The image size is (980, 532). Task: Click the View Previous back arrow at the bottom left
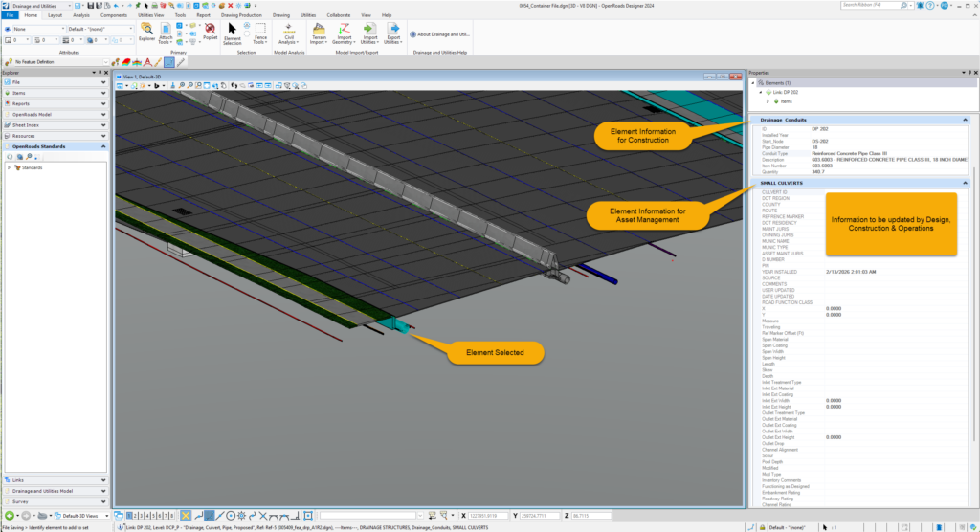pyautogui.click(x=10, y=516)
